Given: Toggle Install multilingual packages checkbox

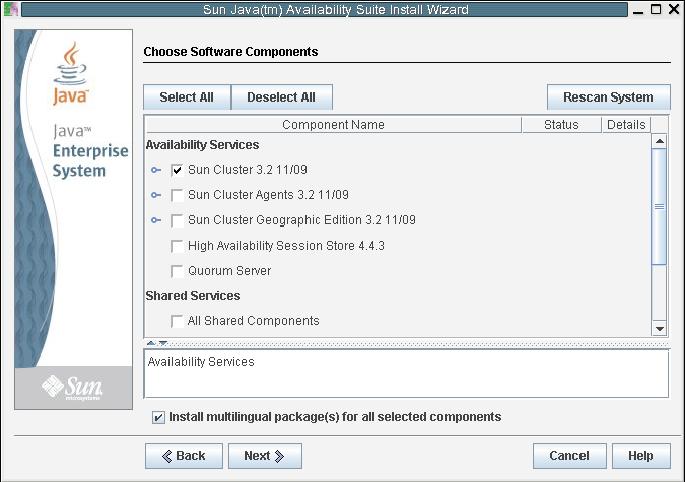Looking at the screenshot, I should 158,417.
